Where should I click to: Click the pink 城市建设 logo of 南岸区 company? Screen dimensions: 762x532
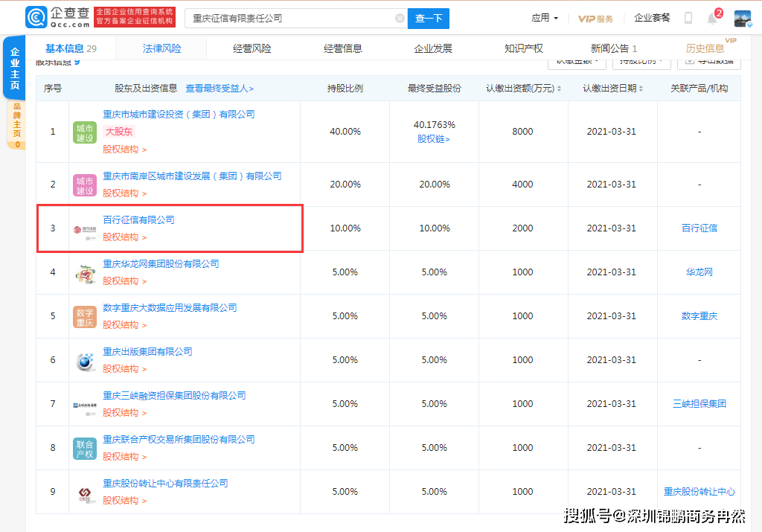point(85,185)
